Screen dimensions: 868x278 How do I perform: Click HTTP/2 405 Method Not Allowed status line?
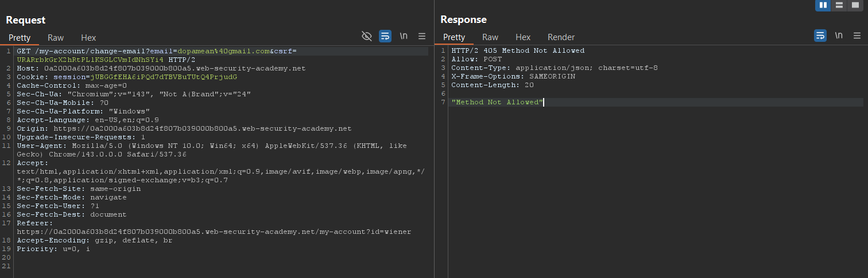click(518, 50)
